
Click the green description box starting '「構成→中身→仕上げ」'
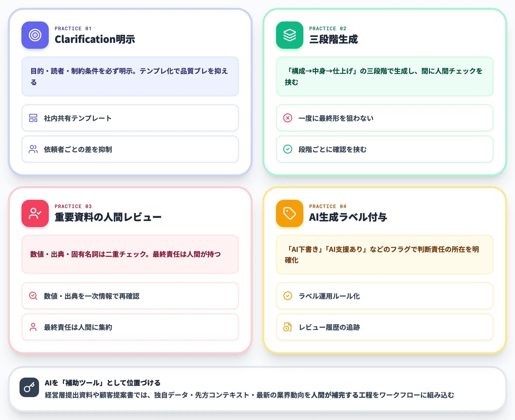[x=385, y=76]
